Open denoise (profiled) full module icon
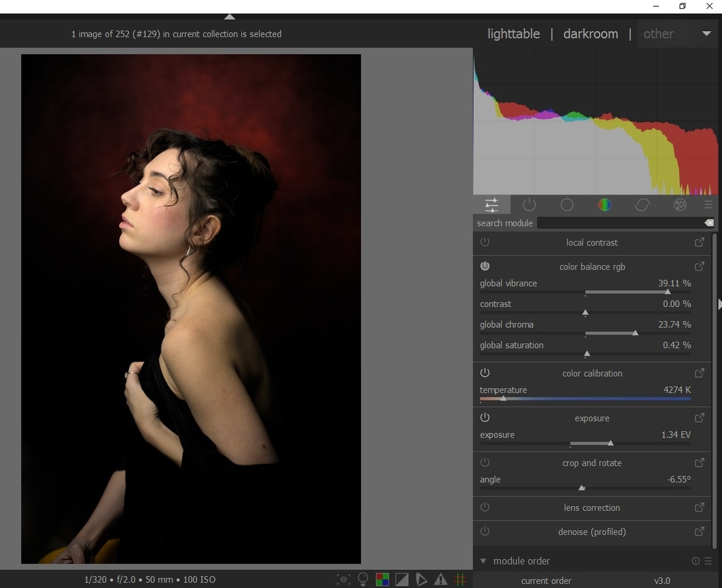The width and height of the screenshot is (722, 588). [x=699, y=531]
